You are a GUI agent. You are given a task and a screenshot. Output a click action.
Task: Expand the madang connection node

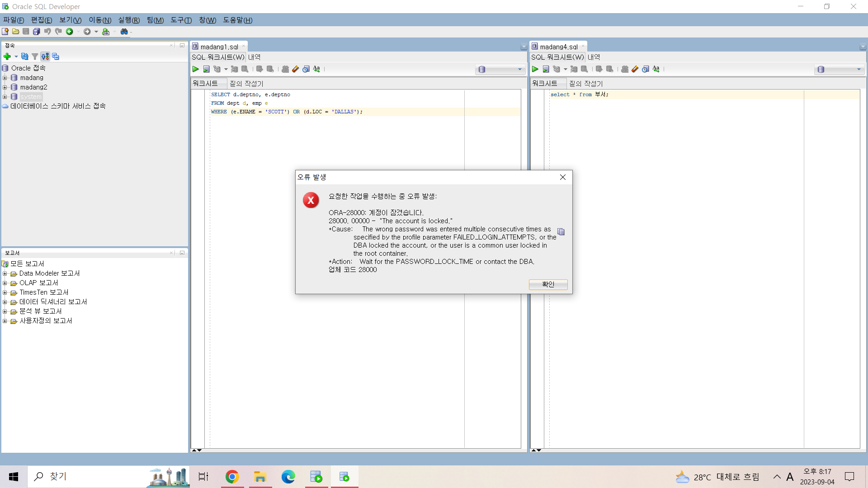click(5, 78)
